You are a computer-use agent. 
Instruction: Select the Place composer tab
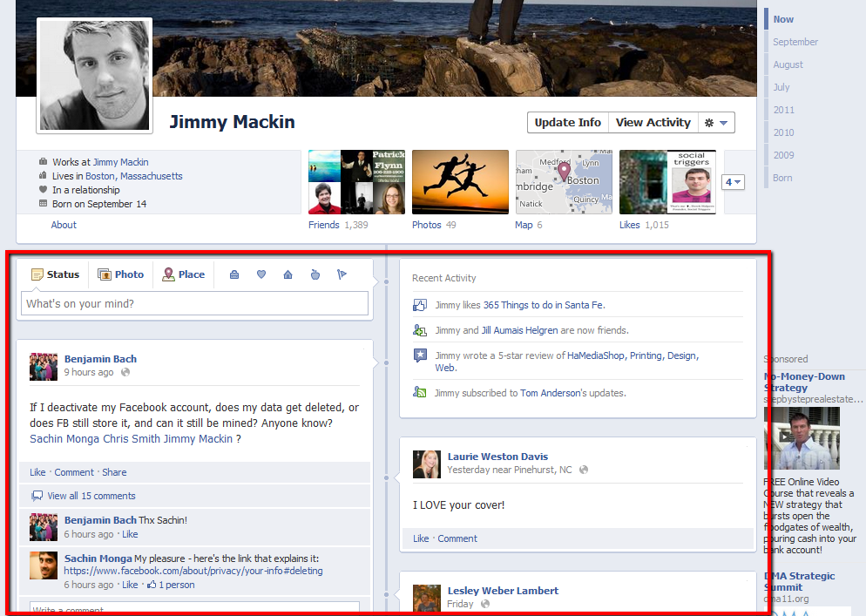(x=183, y=274)
